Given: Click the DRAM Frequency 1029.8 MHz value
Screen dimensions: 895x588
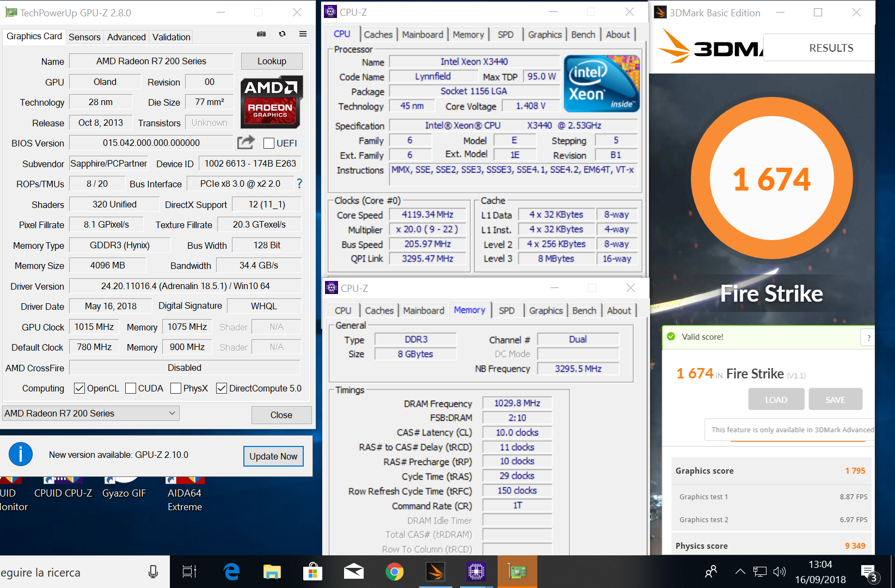Looking at the screenshot, I should (x=517, y=403).
